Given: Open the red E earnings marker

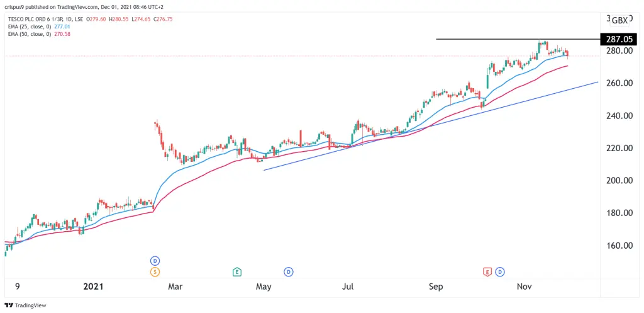Looking at the screenshot, I should point(487,272).
